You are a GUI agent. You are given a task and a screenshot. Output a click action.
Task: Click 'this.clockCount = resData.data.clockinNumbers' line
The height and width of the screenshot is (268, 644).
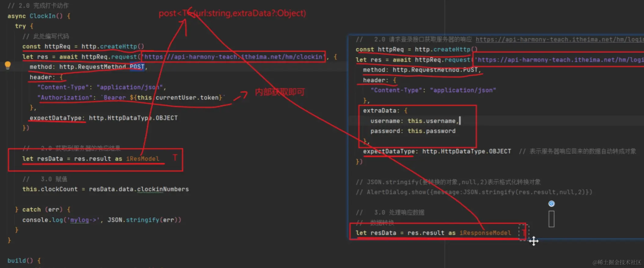(105, 189)
